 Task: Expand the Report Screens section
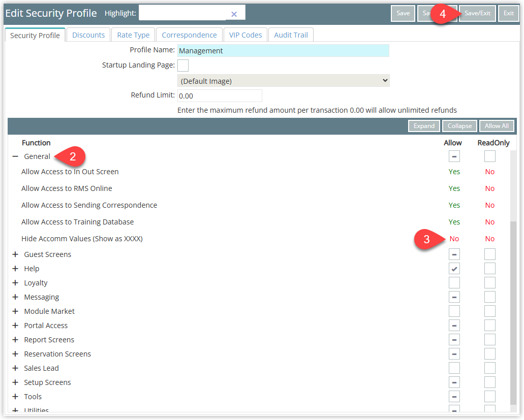(15, 340)
